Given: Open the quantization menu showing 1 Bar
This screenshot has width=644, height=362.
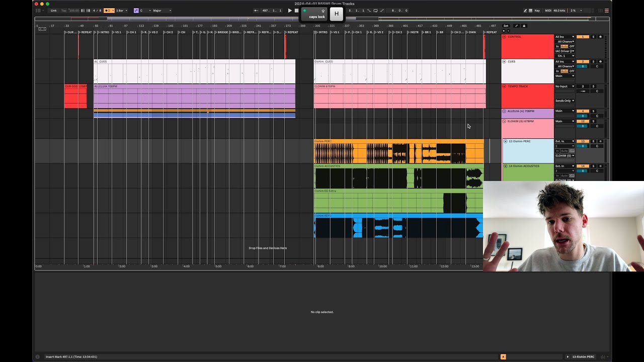Looking at the screenshot, I should [x=121, y=11].
